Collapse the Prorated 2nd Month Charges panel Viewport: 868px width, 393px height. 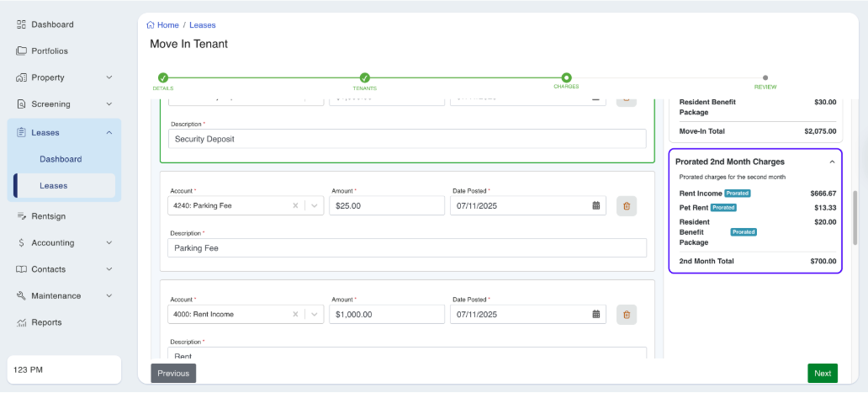click(832, 162)
